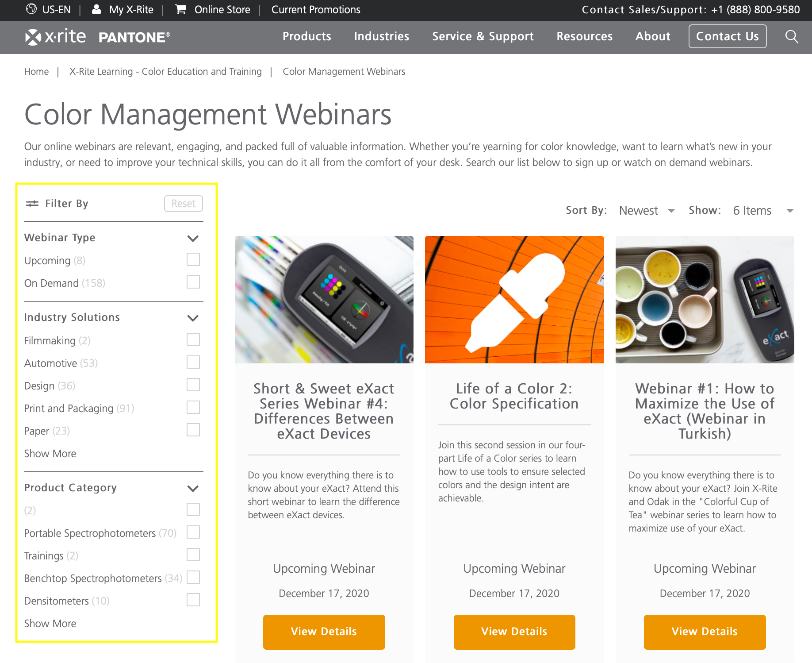Collapse the Product Category chevron
The image size is (812, 663).
coord(193,489)
